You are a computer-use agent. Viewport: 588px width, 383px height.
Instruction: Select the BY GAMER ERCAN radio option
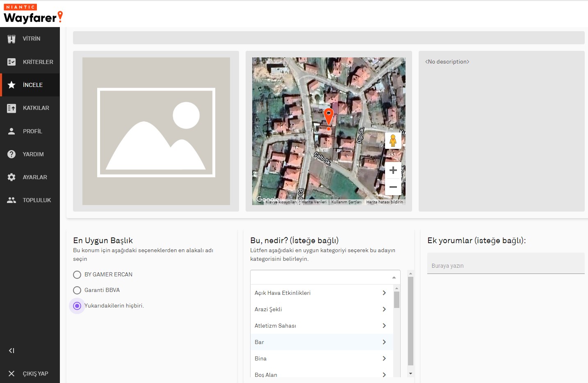(x=77, y=275)
